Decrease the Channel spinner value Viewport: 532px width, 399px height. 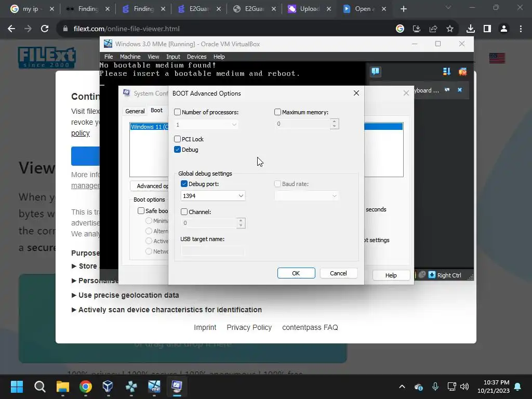click(x=241, y=225)
